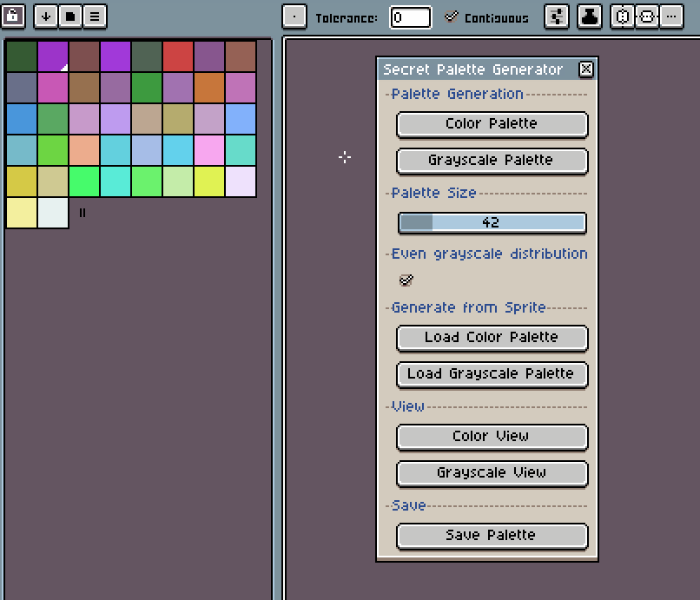The width and height of the screenshot is (700, 600).
Task: Open the palette options menu icon
Action: tap(95, 17)
